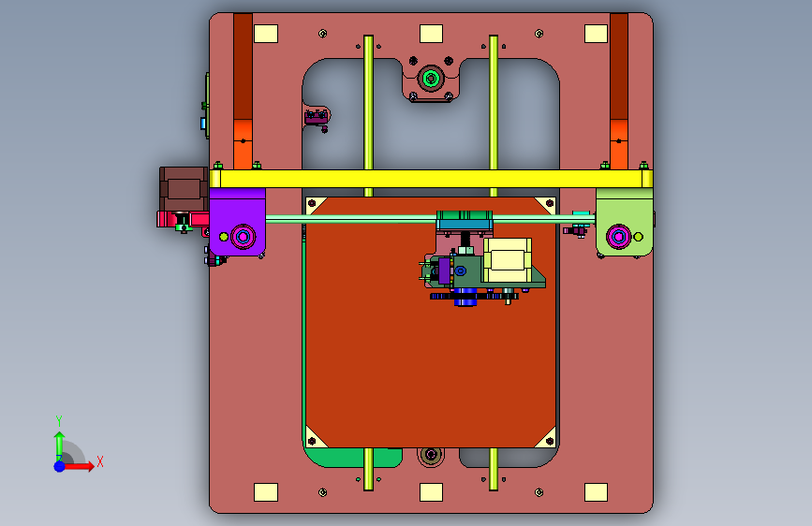Image resolution: width=812 pixels, height=526 pixels.
Task: Select the light green bracket on the right
Action: click(625, 222)
